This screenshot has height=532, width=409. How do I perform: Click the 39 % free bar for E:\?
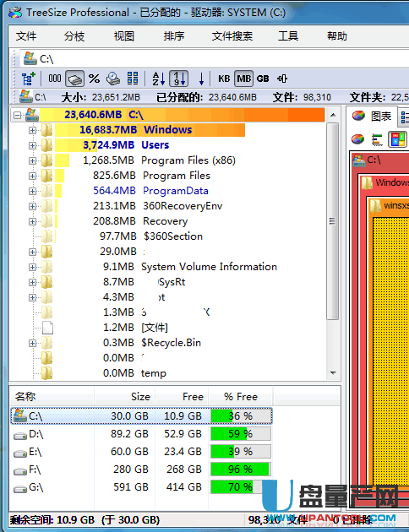point(241,452)
